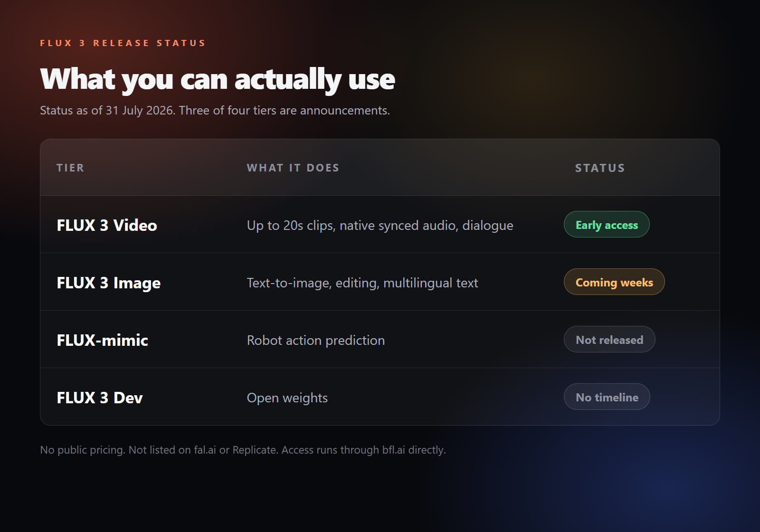Viewport: 760px width, 532px height.
Task: Select the FLUX-mimic tier name
Action: tap(103, 341)
